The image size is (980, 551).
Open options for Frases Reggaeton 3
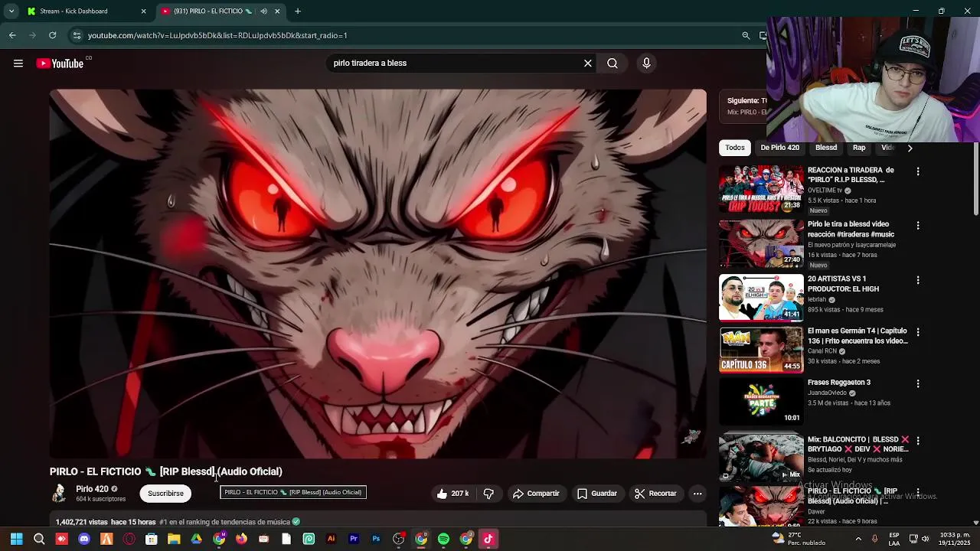coord(918,383)
